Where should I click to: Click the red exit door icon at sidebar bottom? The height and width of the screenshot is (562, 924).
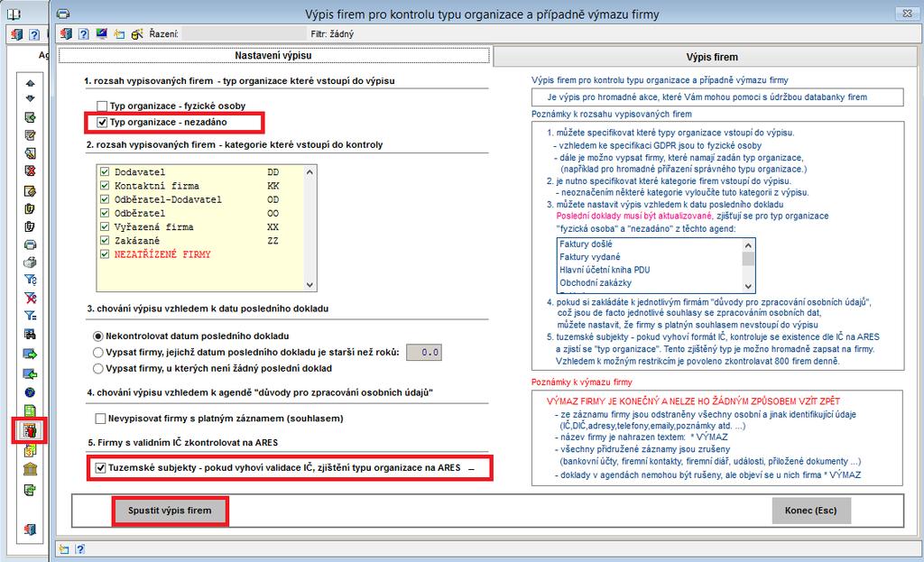pos(30,530)
